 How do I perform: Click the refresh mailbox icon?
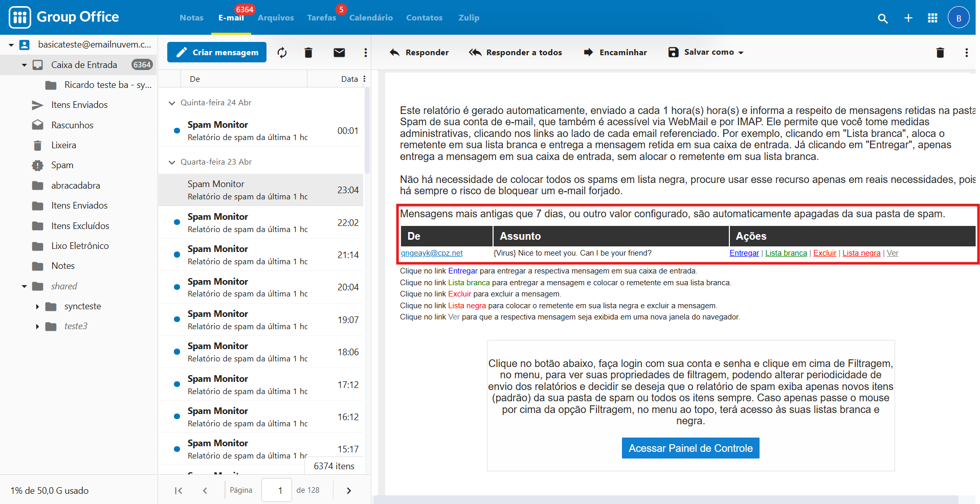(x=282, y=53)
